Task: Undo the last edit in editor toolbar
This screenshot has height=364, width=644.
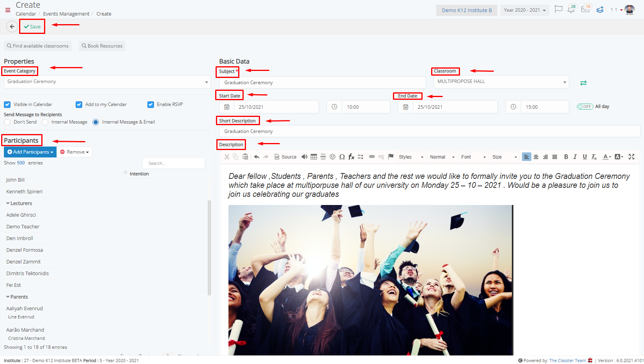Action: tap(257, 157)
